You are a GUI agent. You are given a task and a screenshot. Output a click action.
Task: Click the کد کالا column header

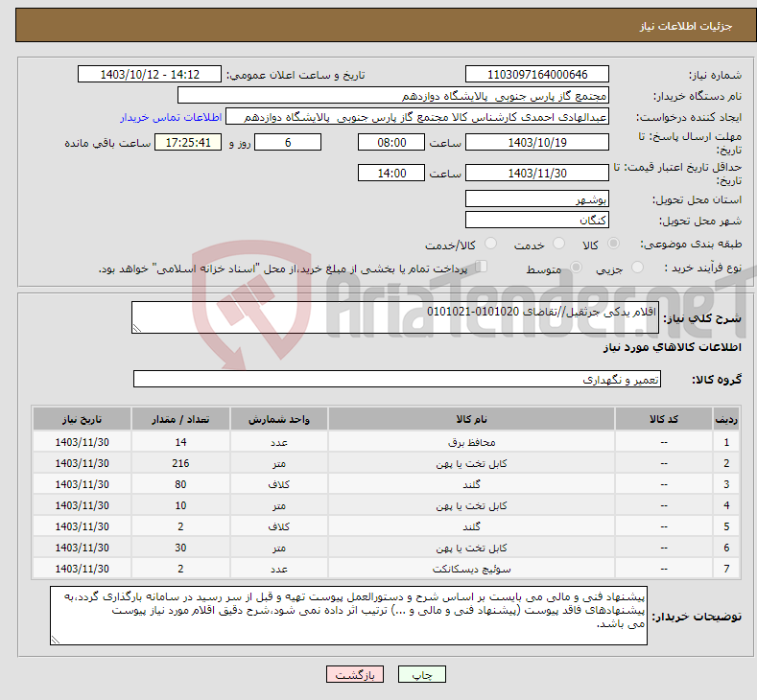(664, 419)
